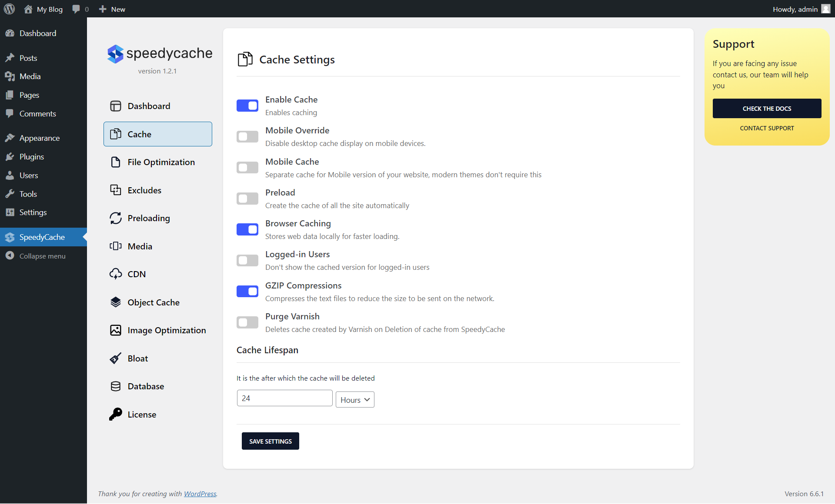Image resolution: width=835 pixels, height=504 pixels.
Task: Open the Database tab
Action: click(x=158, y=386)
